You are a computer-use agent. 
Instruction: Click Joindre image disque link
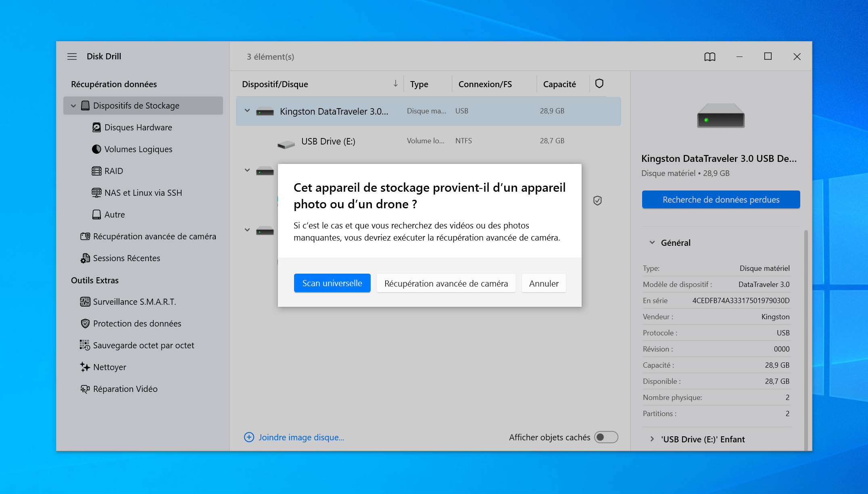click(x=301, y=437)
